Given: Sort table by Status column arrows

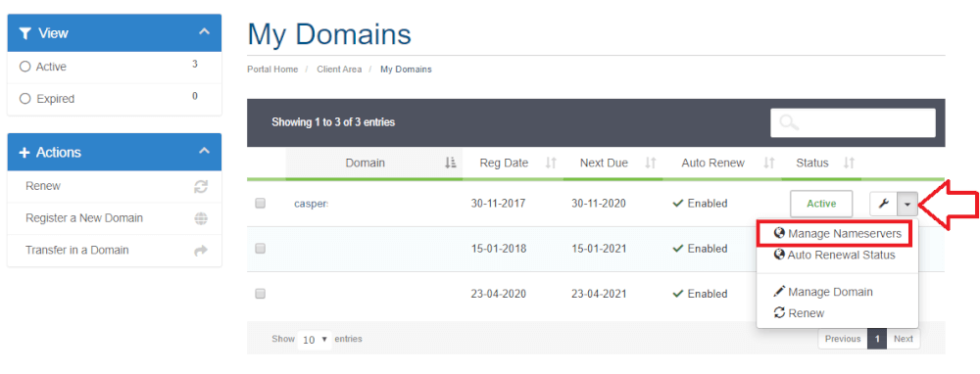Looking at the screenshot, I should coord(849,163).
